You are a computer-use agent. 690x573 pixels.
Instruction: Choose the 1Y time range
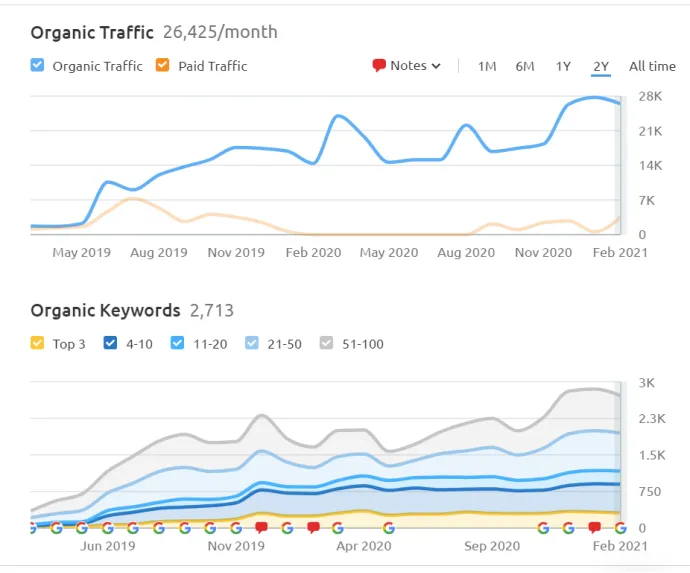[563, 66]
